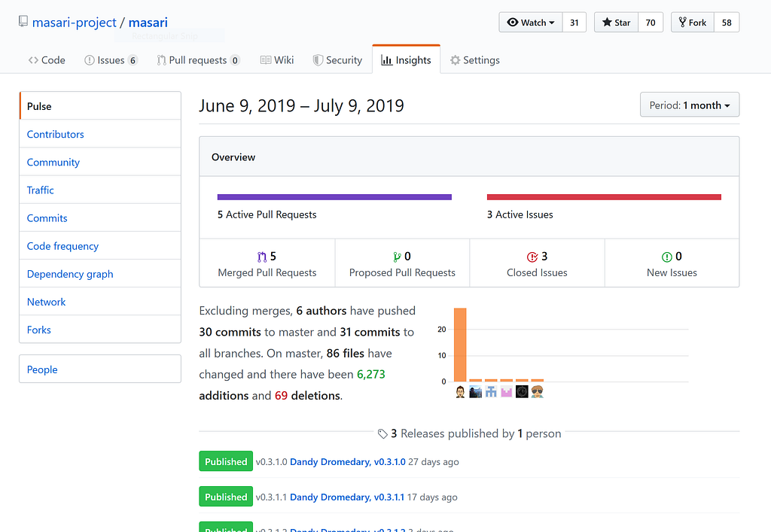Open the Code tab

pos(47,60)
